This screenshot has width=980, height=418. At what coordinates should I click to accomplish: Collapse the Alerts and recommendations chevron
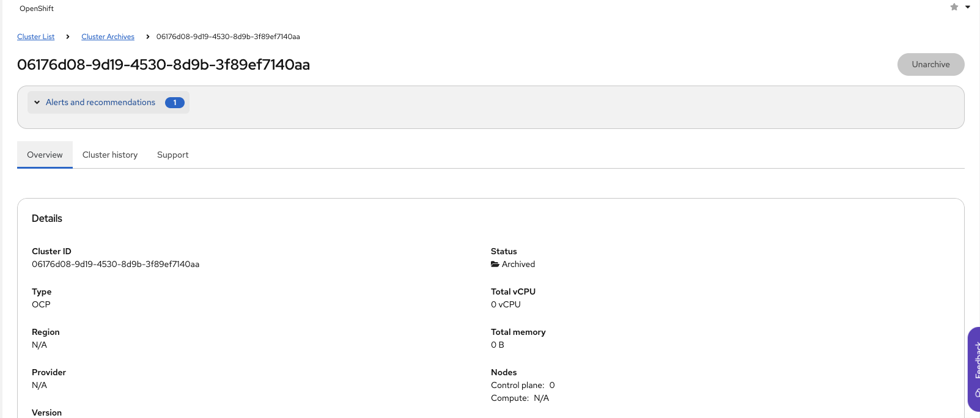37,103
